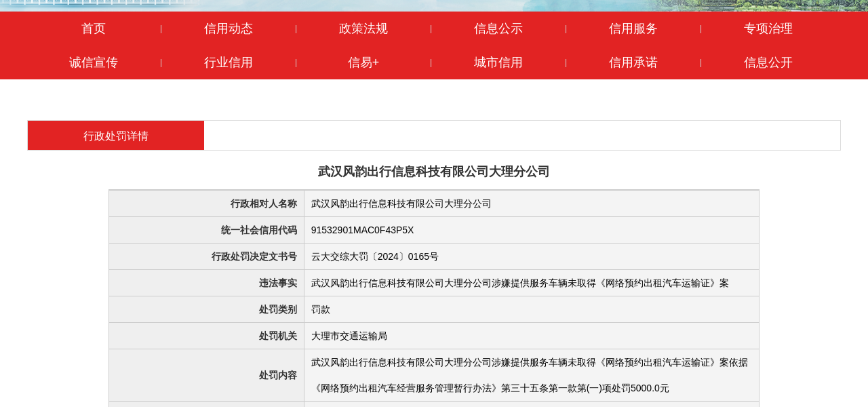Open 信用服务 menu item

[633, 28]
